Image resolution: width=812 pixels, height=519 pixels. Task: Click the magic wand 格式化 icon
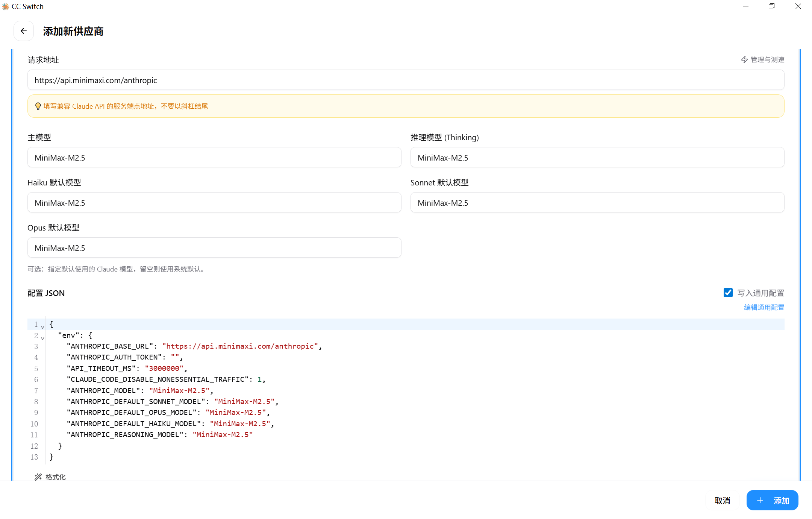(38, 477)
